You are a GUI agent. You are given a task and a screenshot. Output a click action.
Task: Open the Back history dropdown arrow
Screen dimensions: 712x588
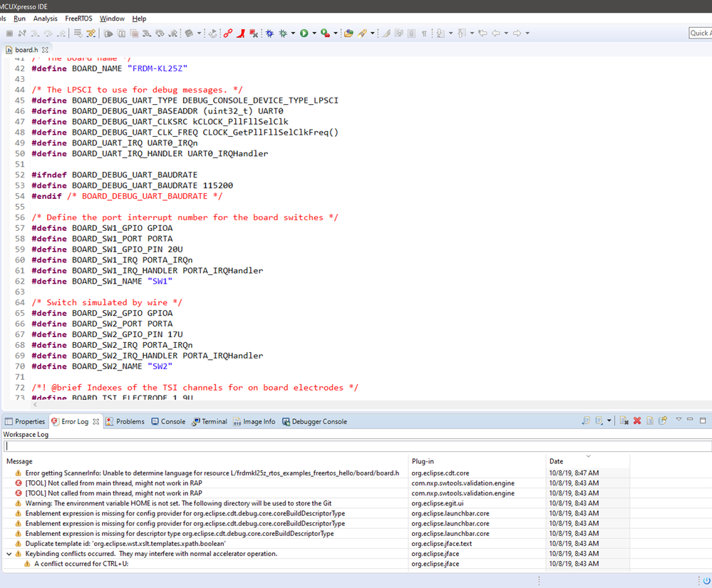506,33
